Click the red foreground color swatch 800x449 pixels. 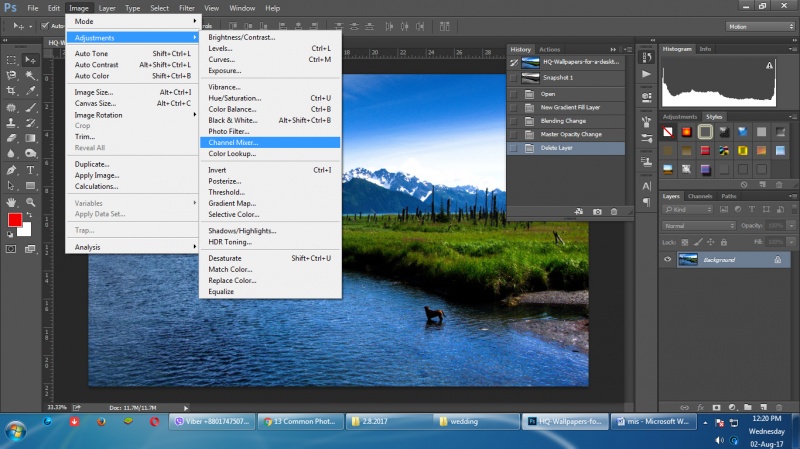click(x=15, y=219)
